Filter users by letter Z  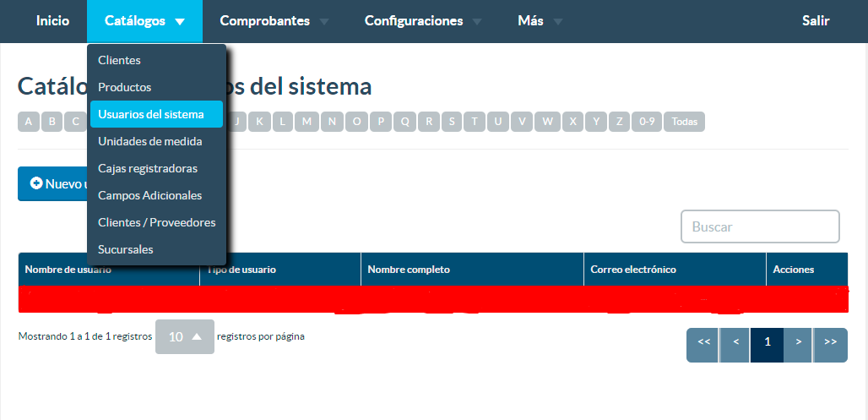pos(620,122)
